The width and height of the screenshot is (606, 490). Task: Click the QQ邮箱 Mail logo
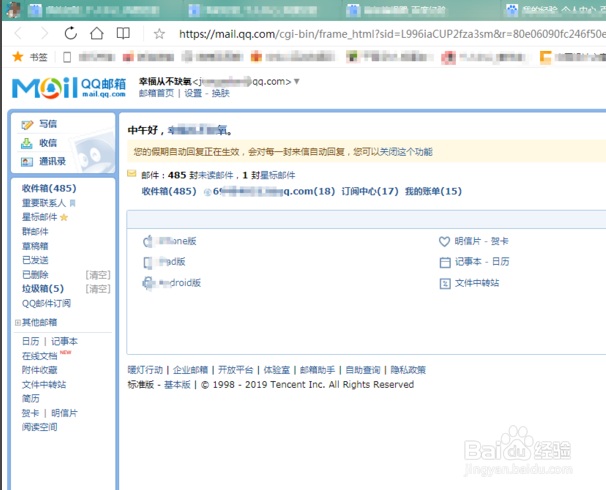(69, 88)
